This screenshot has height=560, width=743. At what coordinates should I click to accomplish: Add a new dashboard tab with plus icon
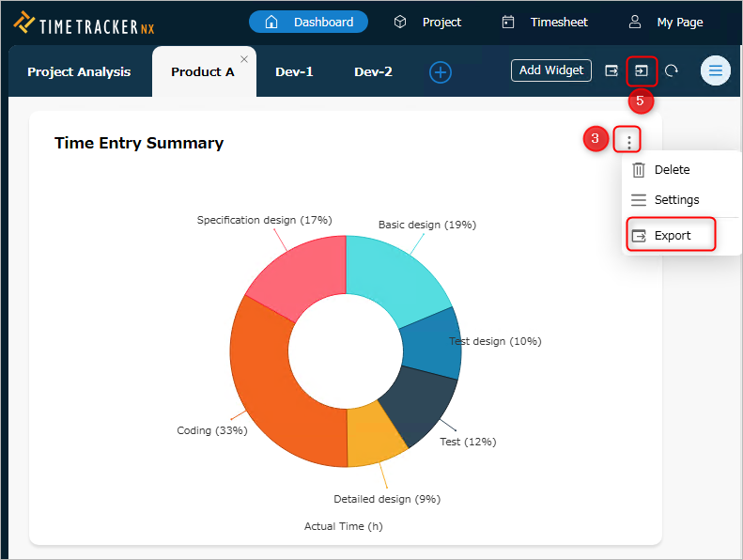click(x=441, y=72)
